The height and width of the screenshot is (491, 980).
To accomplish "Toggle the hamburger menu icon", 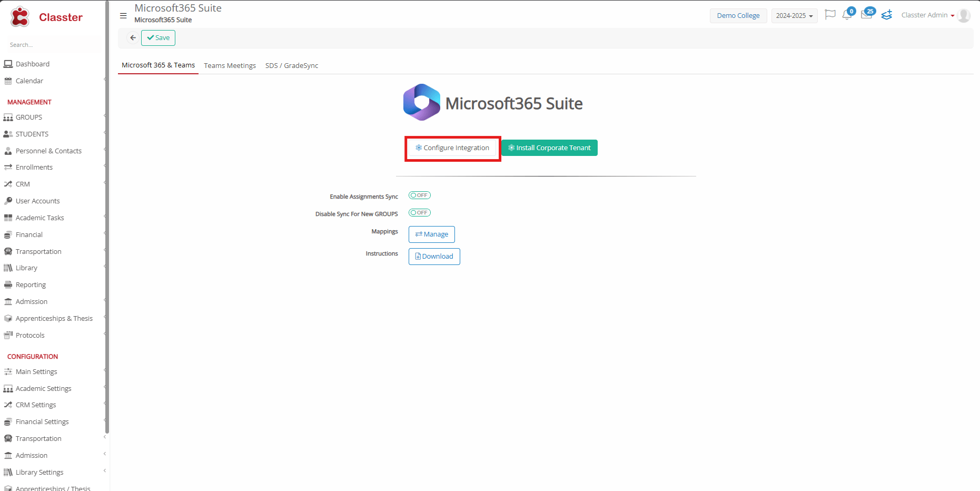I will (123, 16).
